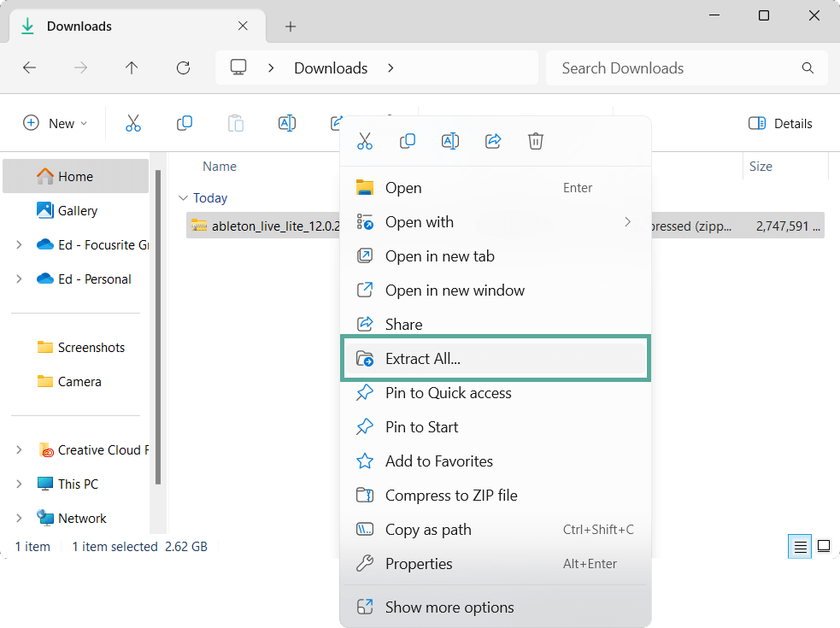Select Gallery in the navigation pane
Image resolution: width=840 pixels, height=628 pixels.
click(75, 210)
